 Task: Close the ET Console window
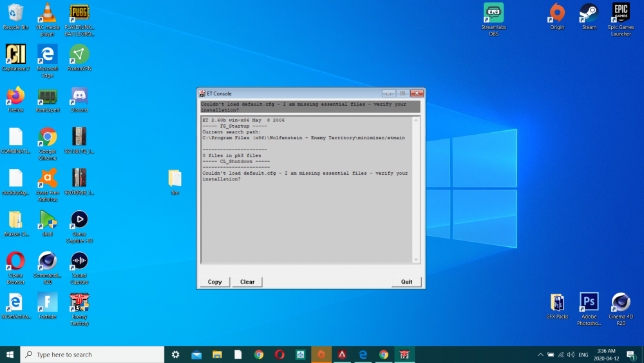(417, 93)
